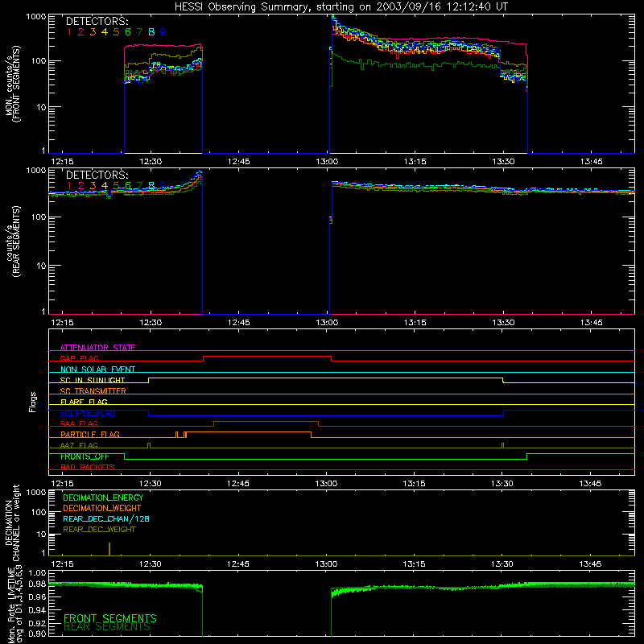The width and height of the screenshot is (644, 644).
Task: Select detector 1 in rear segments legend
Action: [x=69, y=186]
